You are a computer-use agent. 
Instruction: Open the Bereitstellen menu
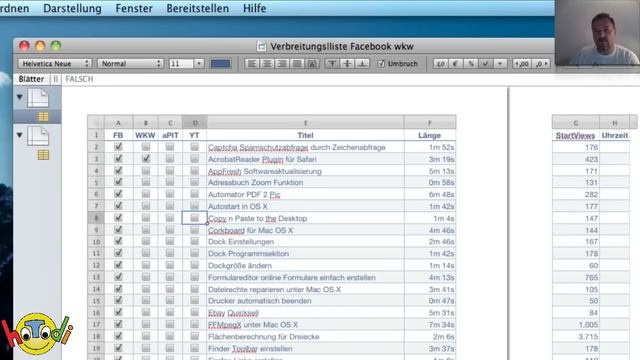pyautogui.click(x=198, y=8)
